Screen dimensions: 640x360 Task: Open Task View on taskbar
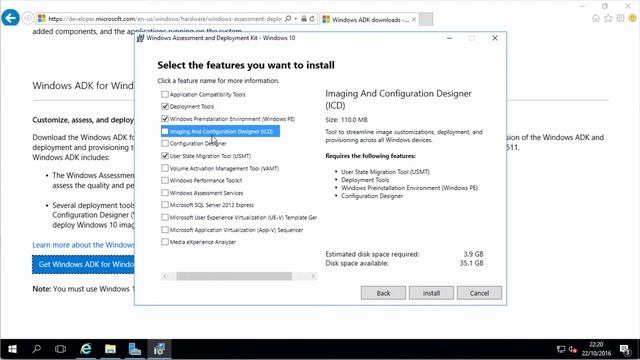tap(60, 349)
